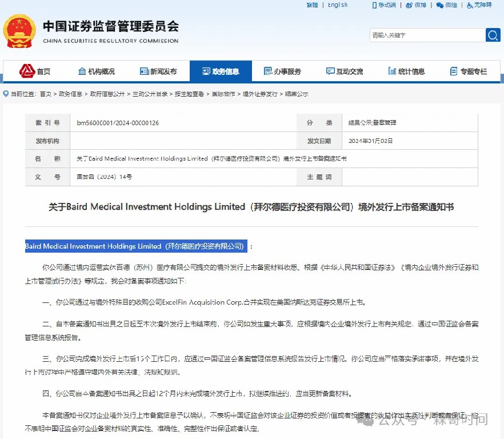Image resolution: width=504 pixels, height=439 pixels.
Task: Go to 境外证券发行 in the breadcrumb
Action: (x=260, y=94)
